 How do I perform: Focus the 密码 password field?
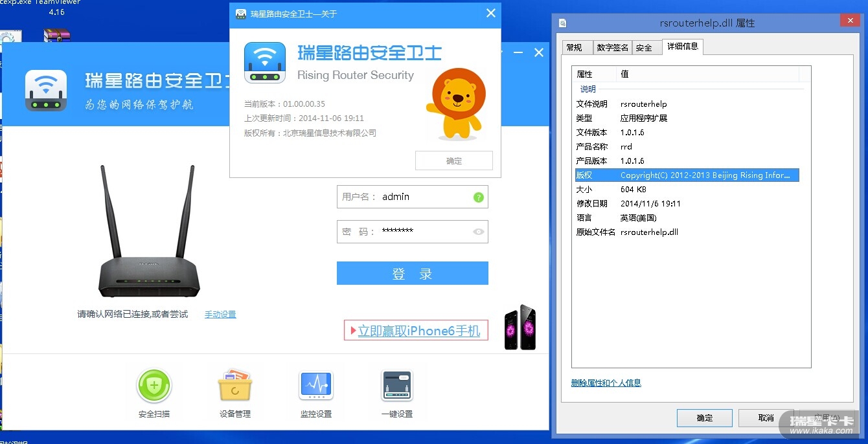point(412,232)
